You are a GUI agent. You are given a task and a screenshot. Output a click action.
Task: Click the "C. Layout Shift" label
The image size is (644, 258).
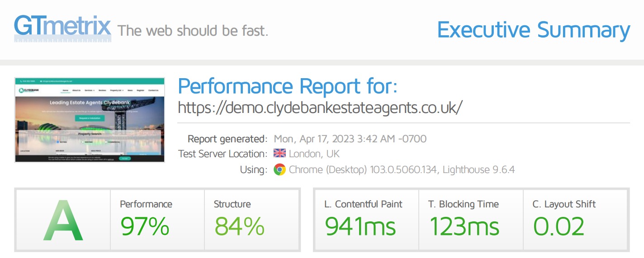pos(564,204)
